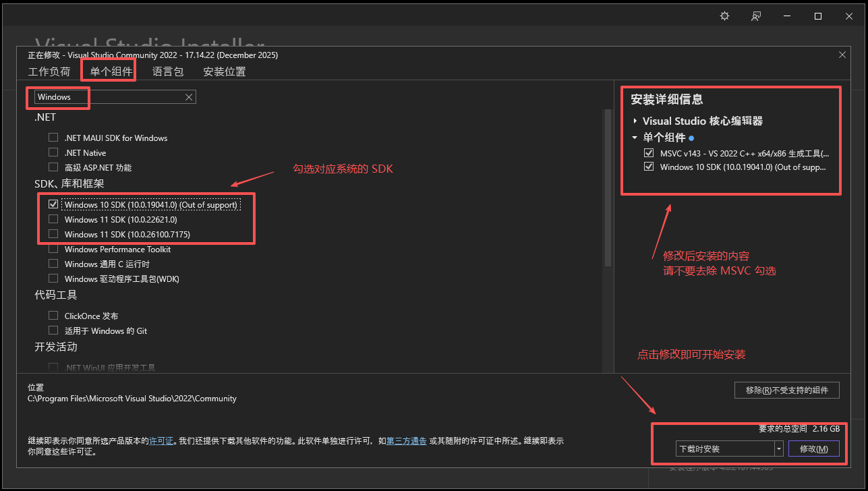Viewport: 868px width, 491px height.
Task: Click the 修改(M) button
Action: pyautogui.click(x=813, y=449)
